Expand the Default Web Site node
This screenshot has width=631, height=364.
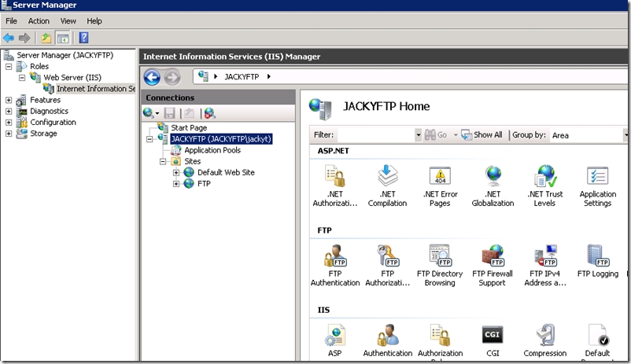pyautogui.click(x=176, y=172)
